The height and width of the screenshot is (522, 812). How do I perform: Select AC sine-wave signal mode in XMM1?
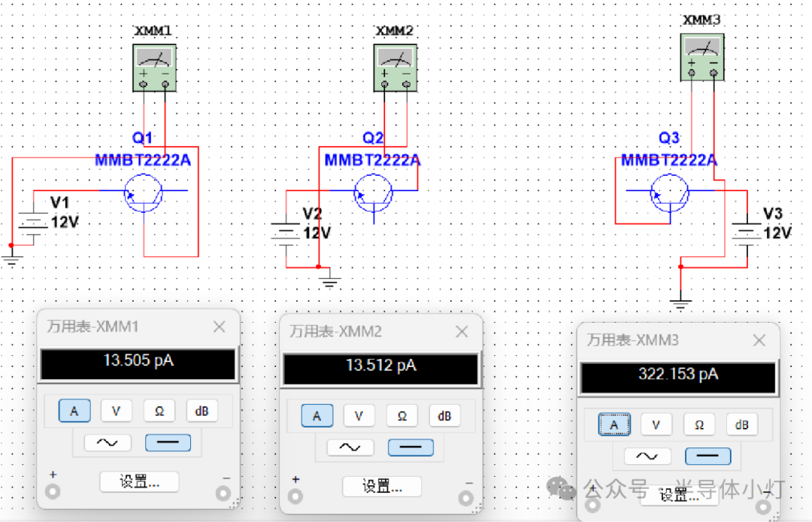(108, 443)
